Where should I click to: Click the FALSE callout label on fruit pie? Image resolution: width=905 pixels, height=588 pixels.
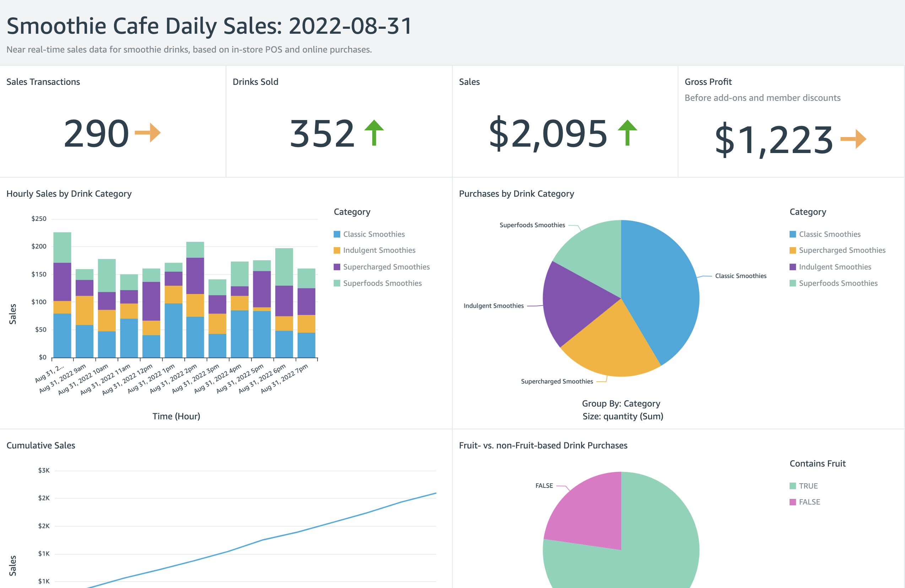coord(544,486)
